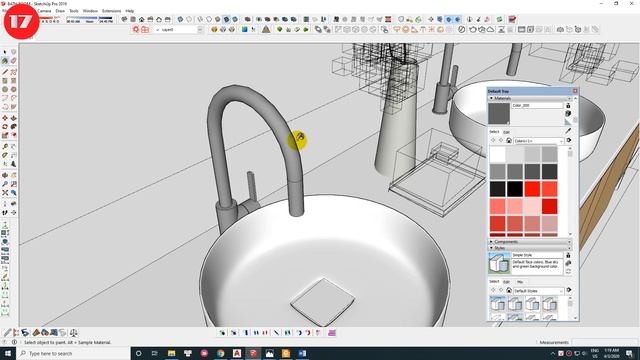Viewport: 640px width, 360px height.
Task: Switch to Top view icon
Action: click(x=133, y=19)
